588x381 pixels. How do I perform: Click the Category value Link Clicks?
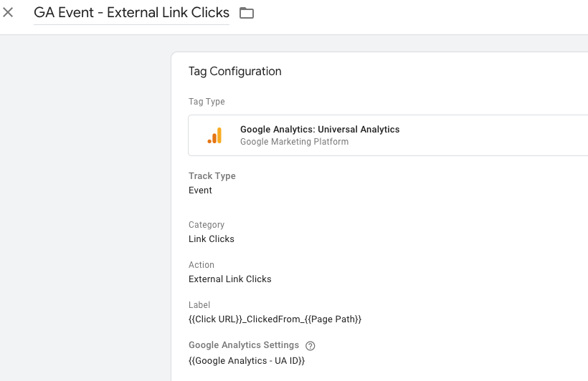[211, 239]
